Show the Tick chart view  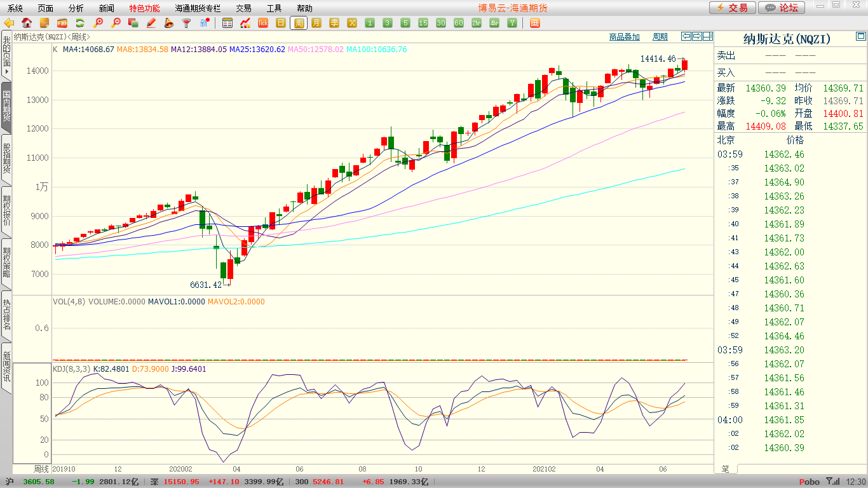[263, 23]
